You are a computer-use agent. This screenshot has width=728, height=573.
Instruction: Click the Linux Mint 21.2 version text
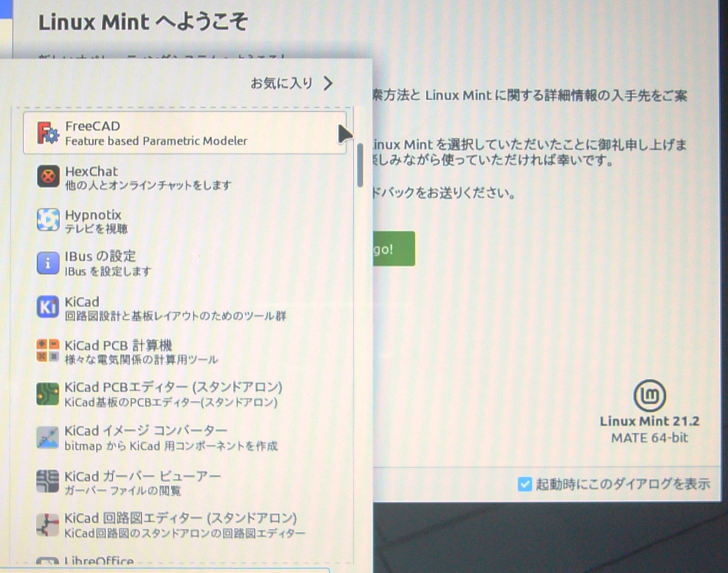[x=649, y=421]
